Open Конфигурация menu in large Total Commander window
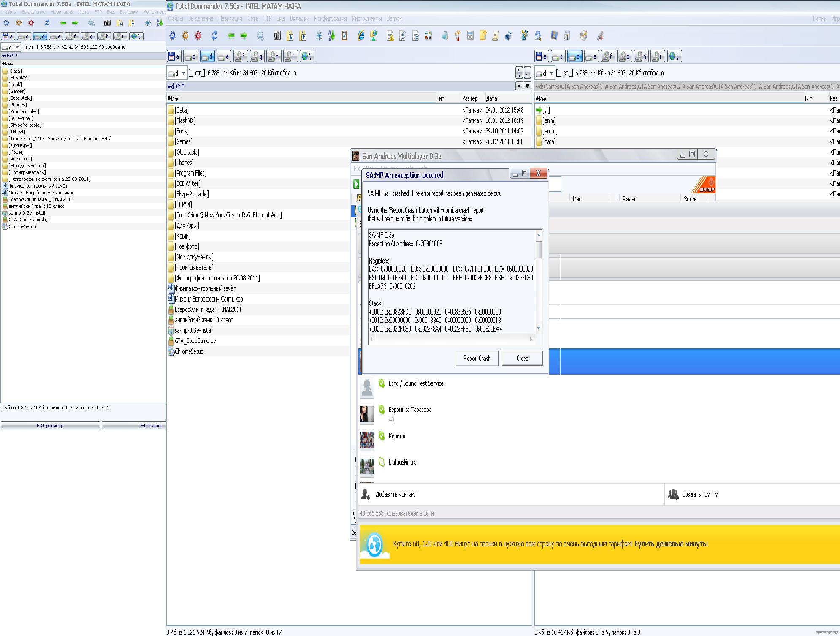The height and width of the screenshot is (636, 840). (x=330, y=19)
